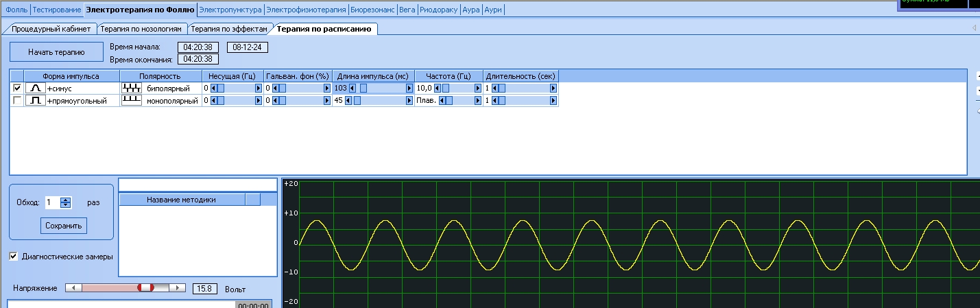The image size is (980, 308).
Task: Click the monopolar polarity icon
Action: point(131,101)
